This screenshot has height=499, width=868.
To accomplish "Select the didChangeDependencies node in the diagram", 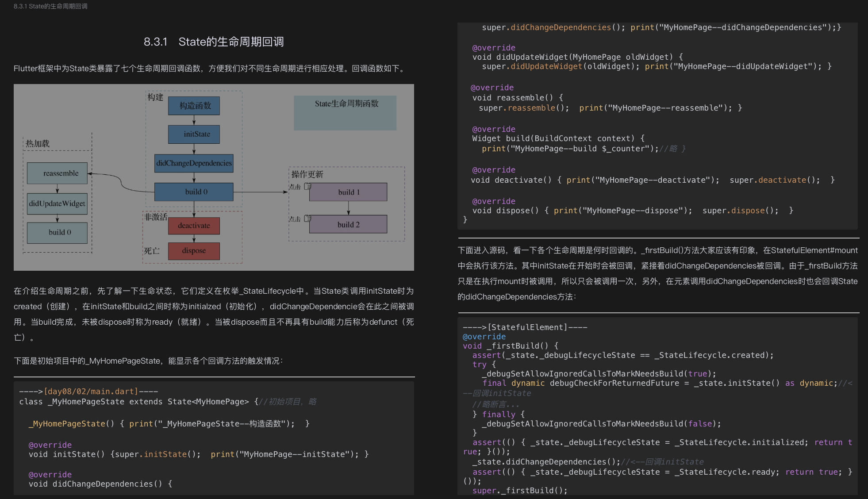I will (194, 163).
